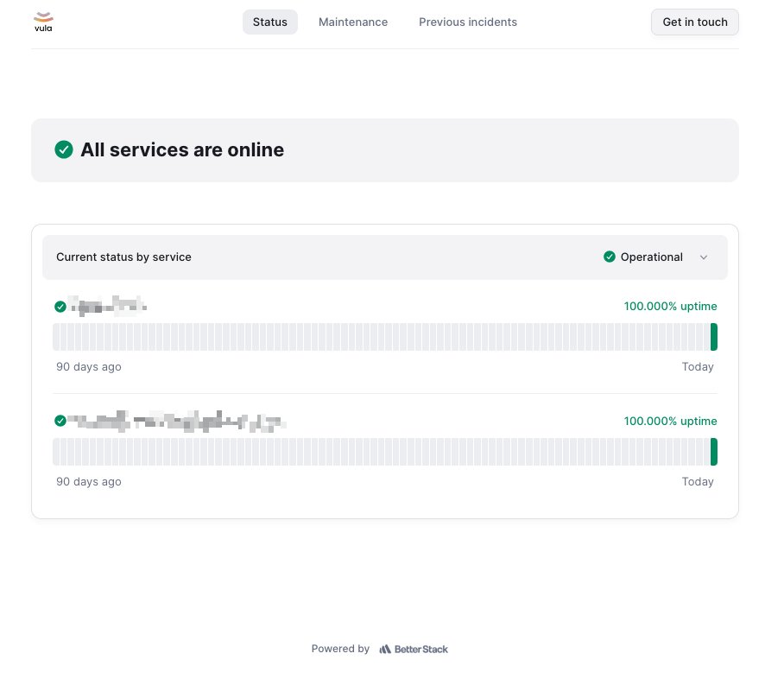Click the first service's 100.000% uptime text
This screenshot has width=784, height=679.
point(670,306)
